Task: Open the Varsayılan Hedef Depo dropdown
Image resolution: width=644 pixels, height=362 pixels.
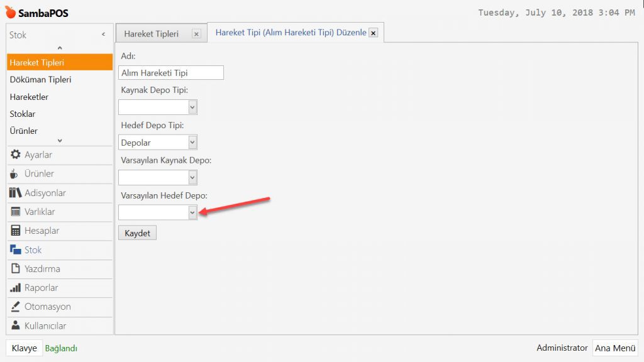Action: [192, 213]
